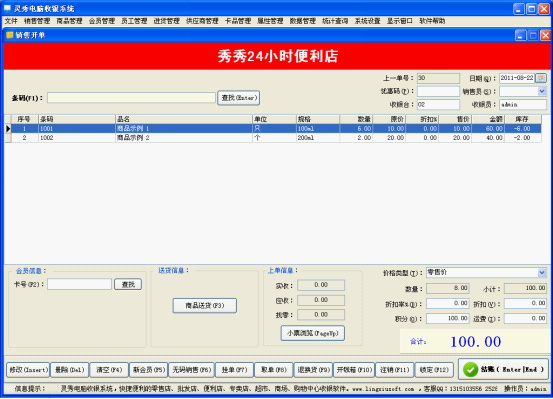Viewport: 553px width, 399px height.
Task: Click the 删除 (Del) button
Action: point(69,370)
